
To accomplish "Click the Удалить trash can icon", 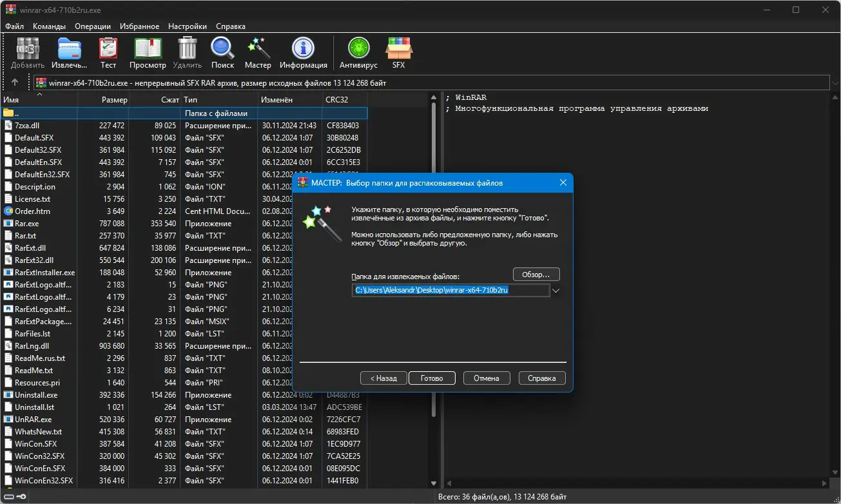I will click(188, 49).
